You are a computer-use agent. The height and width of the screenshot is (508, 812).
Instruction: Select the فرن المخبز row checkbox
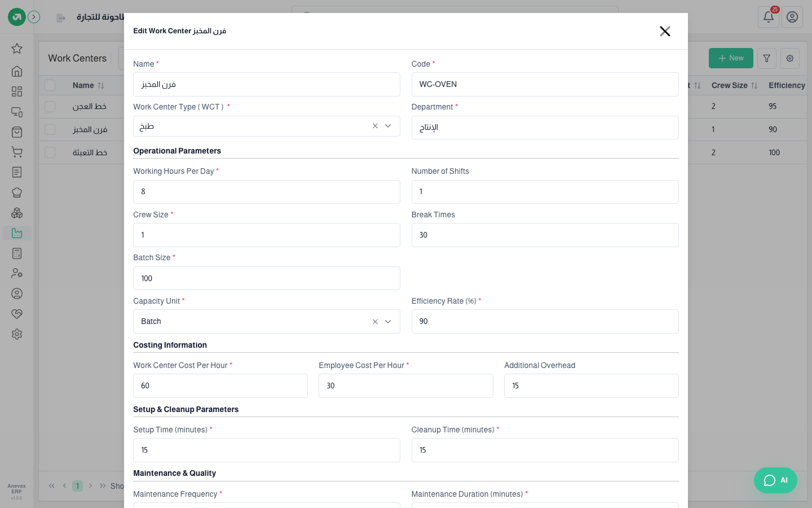point(50,129)
